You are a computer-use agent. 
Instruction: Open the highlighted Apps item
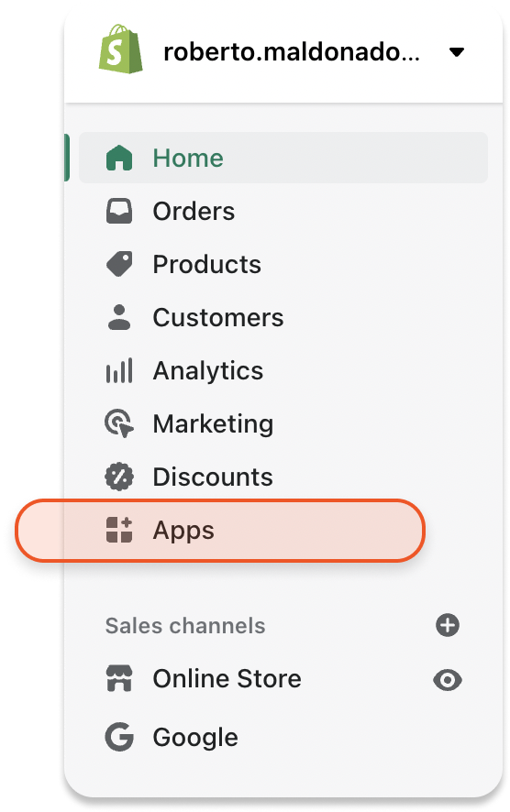(x=220, y=531)
